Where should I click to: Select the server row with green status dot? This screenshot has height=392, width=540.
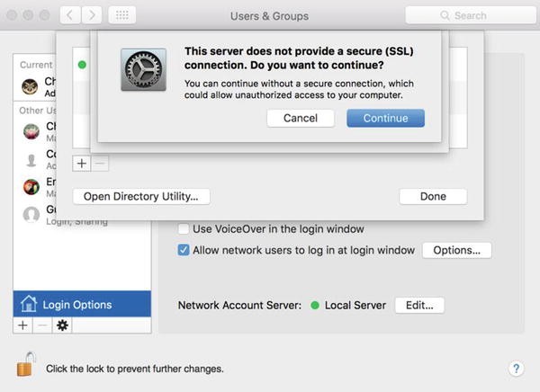82,65
